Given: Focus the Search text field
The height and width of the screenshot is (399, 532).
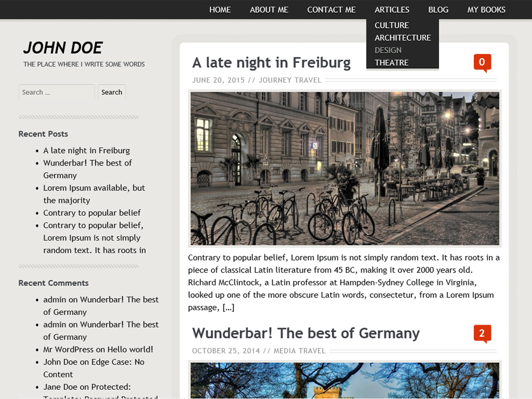Looking at the screenshot, I should click(57, 92).
